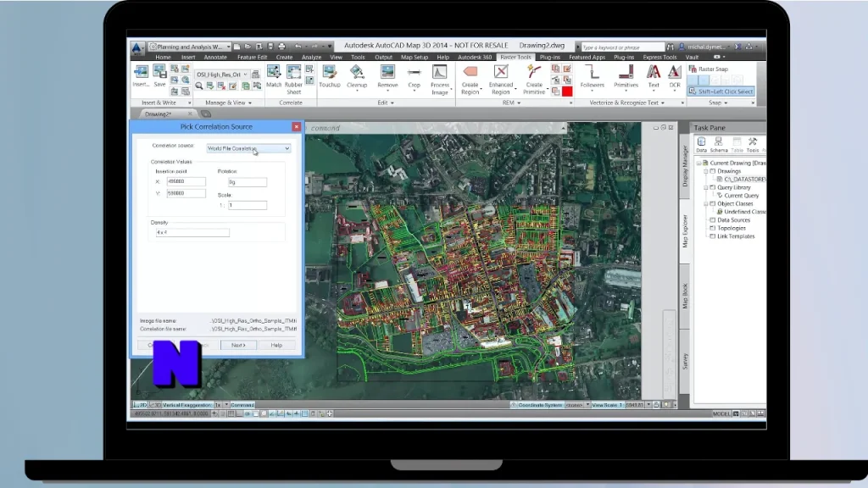Expand the REM panel arrow
The width and height of the screenshot is (868, 488).
511,103
